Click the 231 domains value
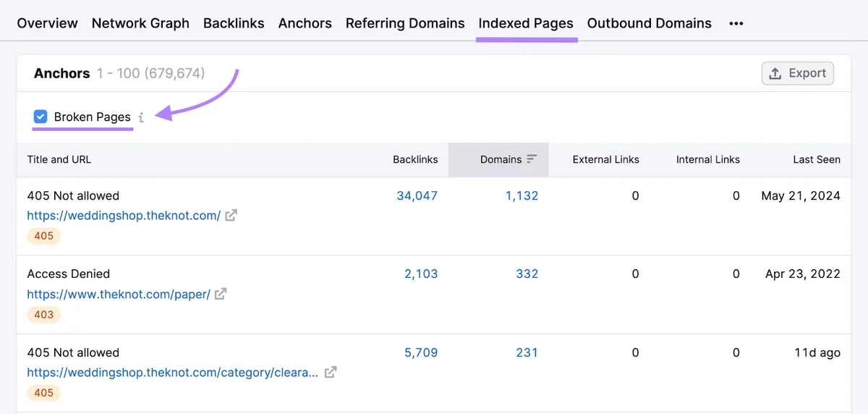The width and height of the screenshot is (868, 414). (x=527, y=352)
